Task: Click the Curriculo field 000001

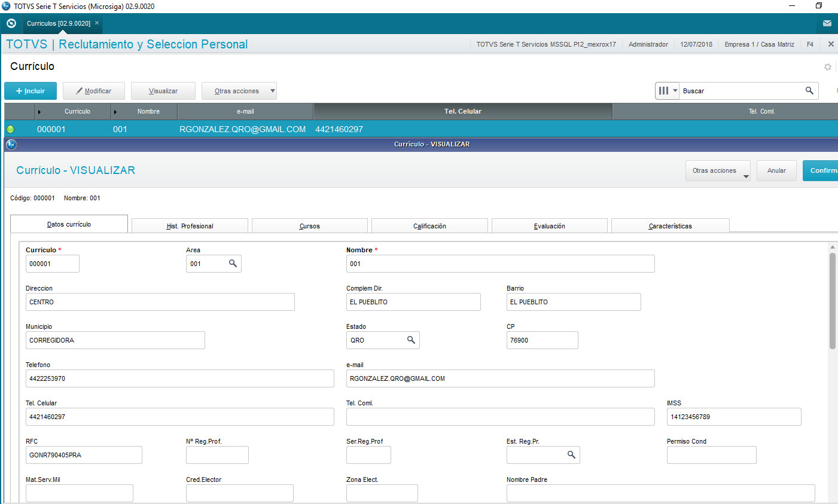Action: [53, 264]
